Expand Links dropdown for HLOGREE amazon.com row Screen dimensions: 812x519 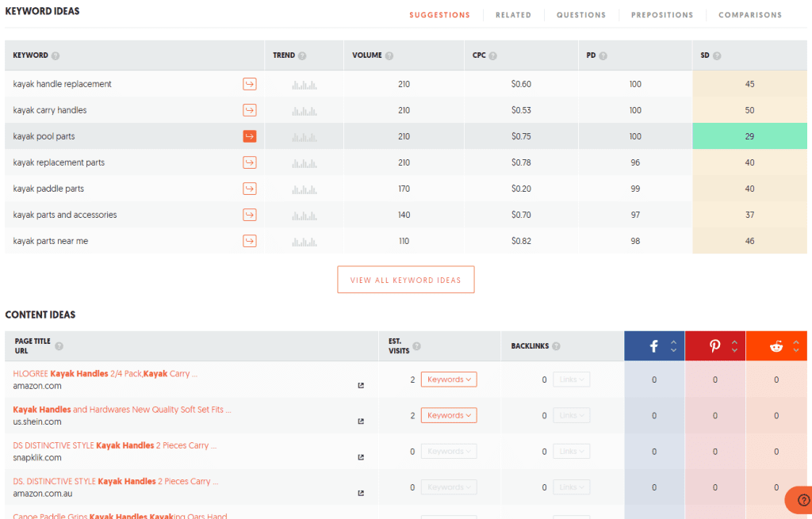click(572, 380)
